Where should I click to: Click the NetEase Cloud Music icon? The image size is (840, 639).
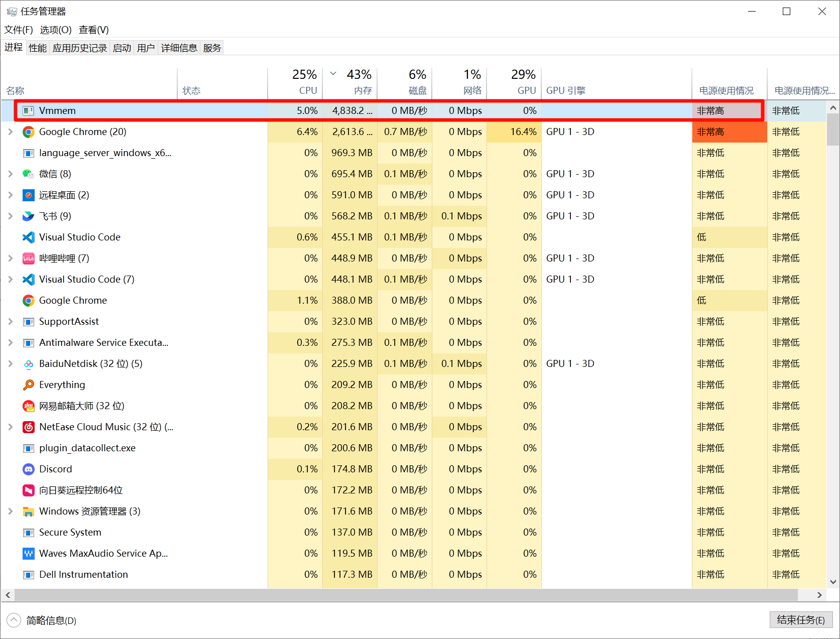coord(29,427)
